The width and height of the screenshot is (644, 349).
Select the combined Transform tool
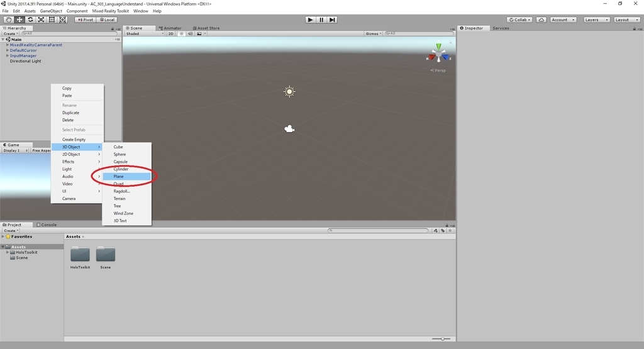62,19
